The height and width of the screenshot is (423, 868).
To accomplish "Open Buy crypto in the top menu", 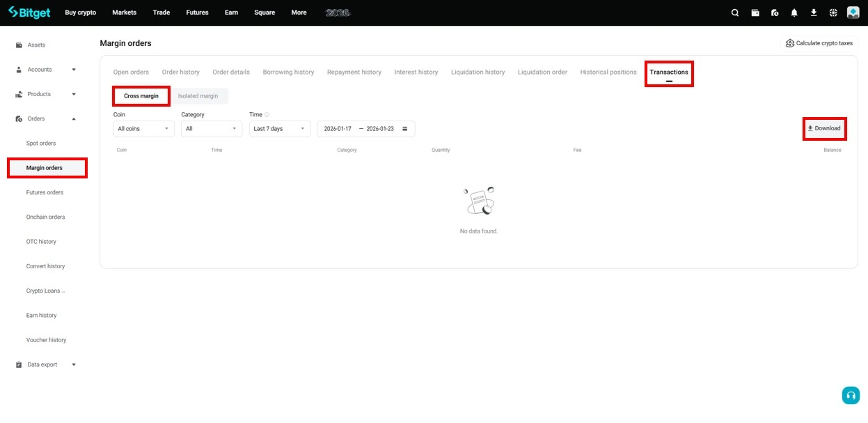I will 81,13.
